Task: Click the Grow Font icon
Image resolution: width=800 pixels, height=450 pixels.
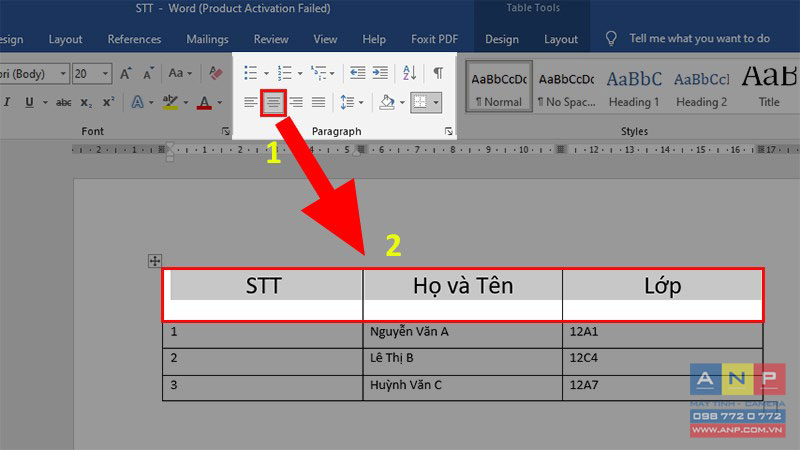Action: coord(126,73)
